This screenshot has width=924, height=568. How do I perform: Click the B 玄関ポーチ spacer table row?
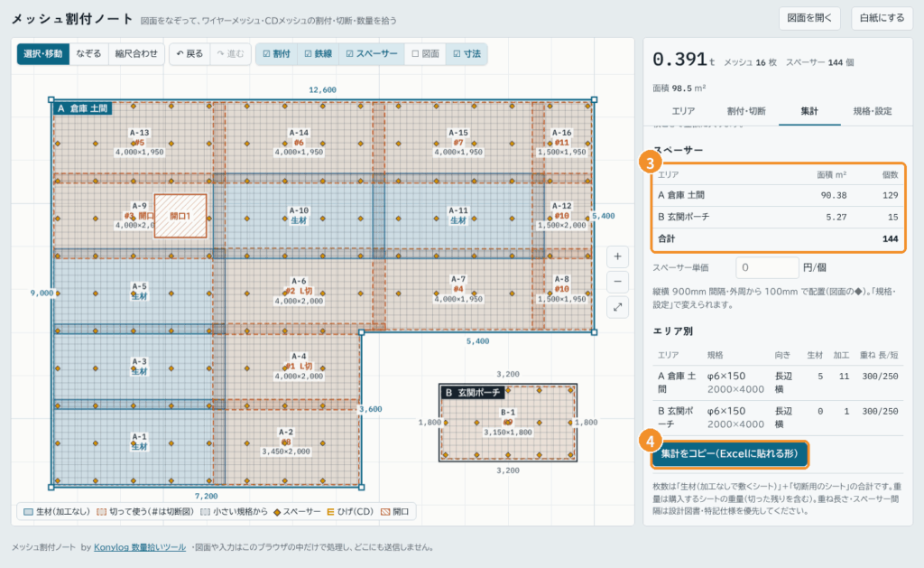778,217
